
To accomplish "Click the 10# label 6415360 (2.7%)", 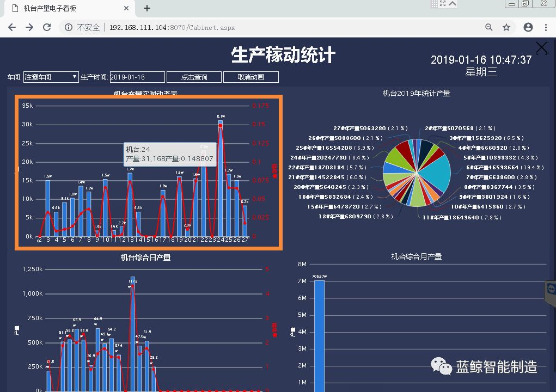I will pos(488,207).
